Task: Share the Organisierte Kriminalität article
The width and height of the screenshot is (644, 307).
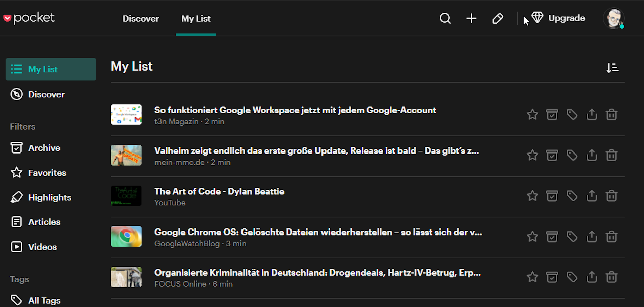Action: [592, 277]
